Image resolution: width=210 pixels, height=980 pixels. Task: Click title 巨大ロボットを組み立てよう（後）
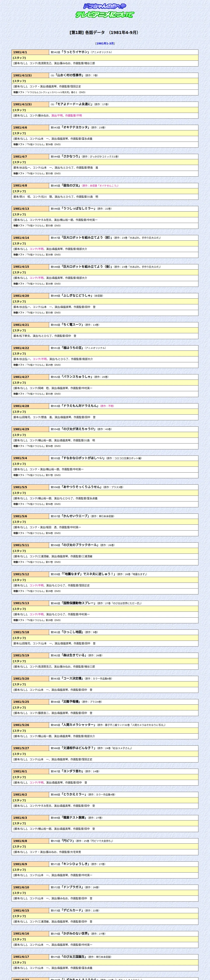click(x=87, y=267)
